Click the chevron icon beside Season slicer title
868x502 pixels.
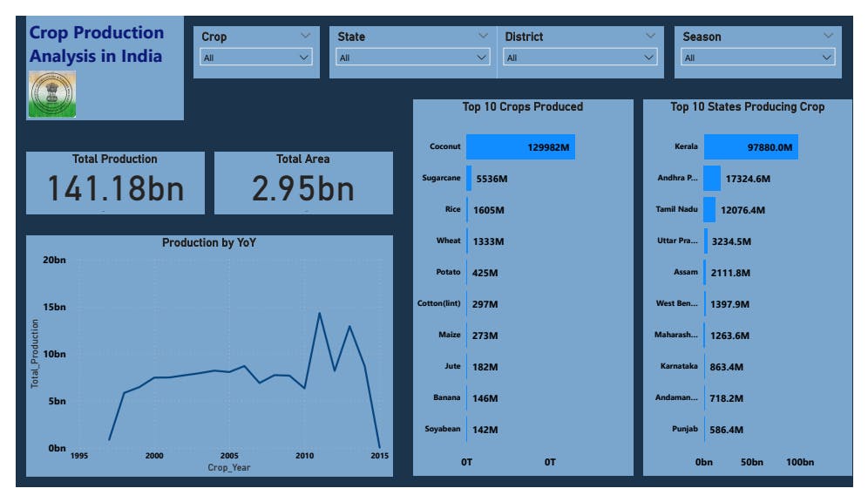[828, 36]
